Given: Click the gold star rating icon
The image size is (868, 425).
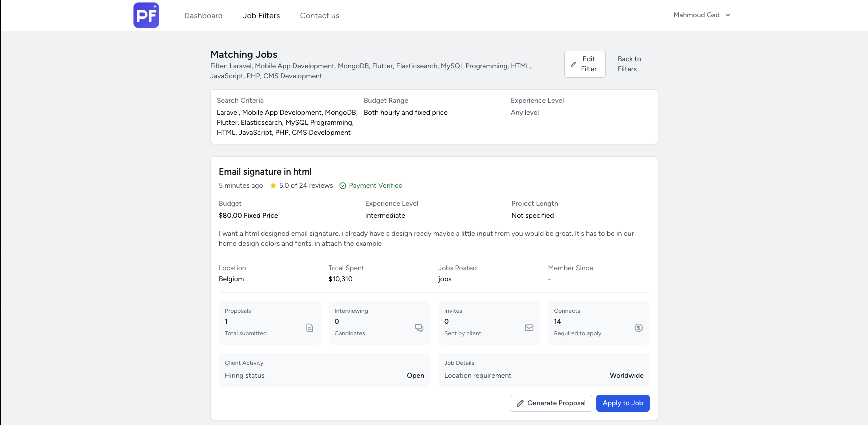Looking at the screenshot, I should click(x=273, y=186).
